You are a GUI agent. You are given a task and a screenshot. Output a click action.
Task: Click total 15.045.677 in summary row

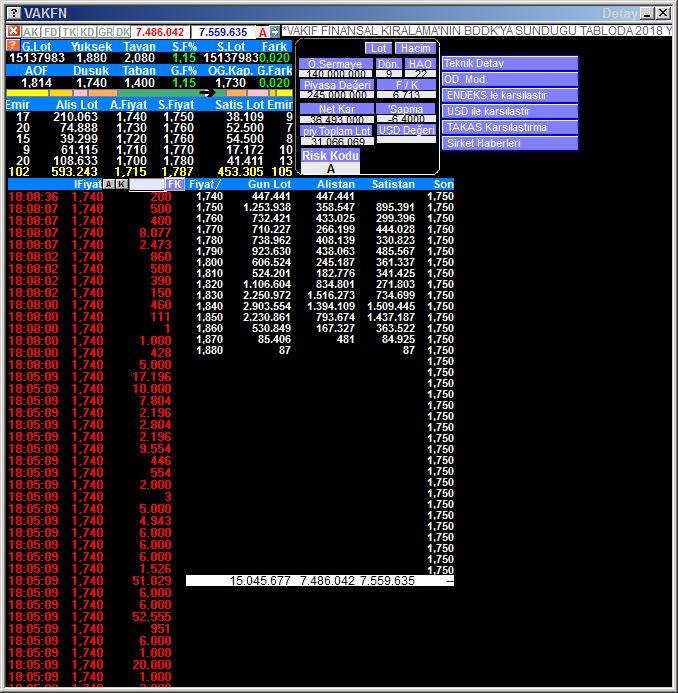point(260,581)
